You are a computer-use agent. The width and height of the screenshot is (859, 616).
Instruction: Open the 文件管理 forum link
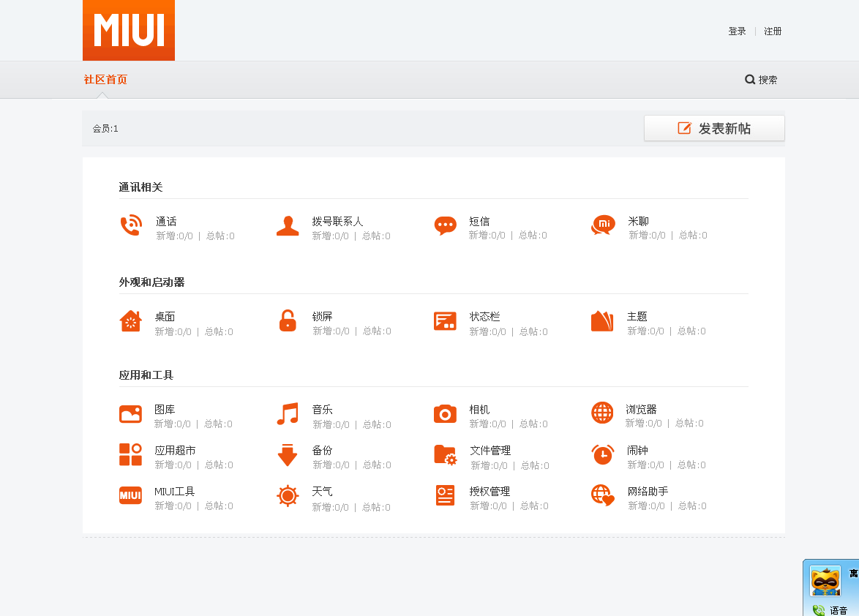pyautogui.click(x=490, y=450)
